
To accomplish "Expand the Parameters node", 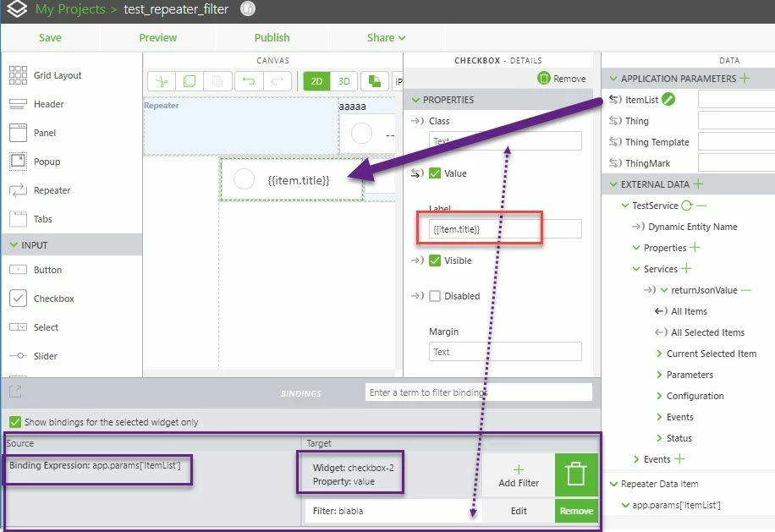I will [659, 375].
